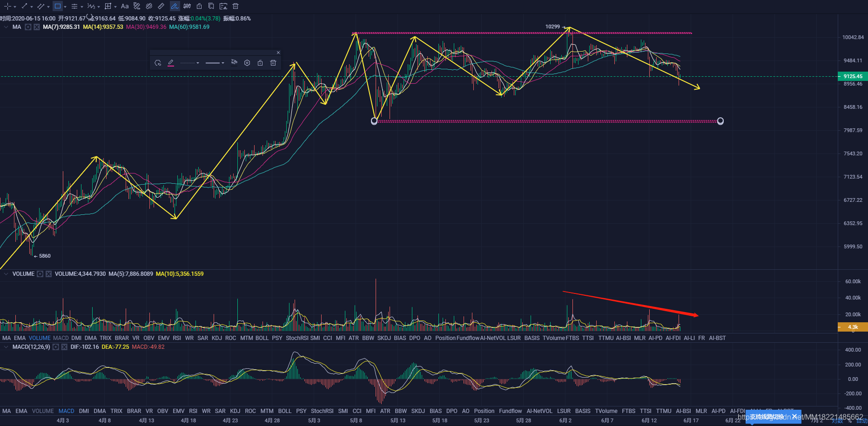Expand the trend line tool variants
The height and width of the screenshot is (426, 868).
(x=32, y=7)
